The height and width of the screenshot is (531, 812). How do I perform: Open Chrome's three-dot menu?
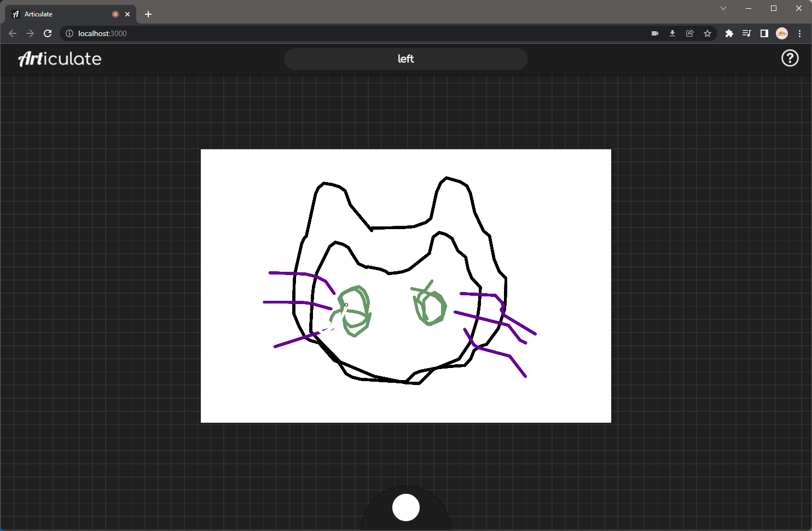800,33
